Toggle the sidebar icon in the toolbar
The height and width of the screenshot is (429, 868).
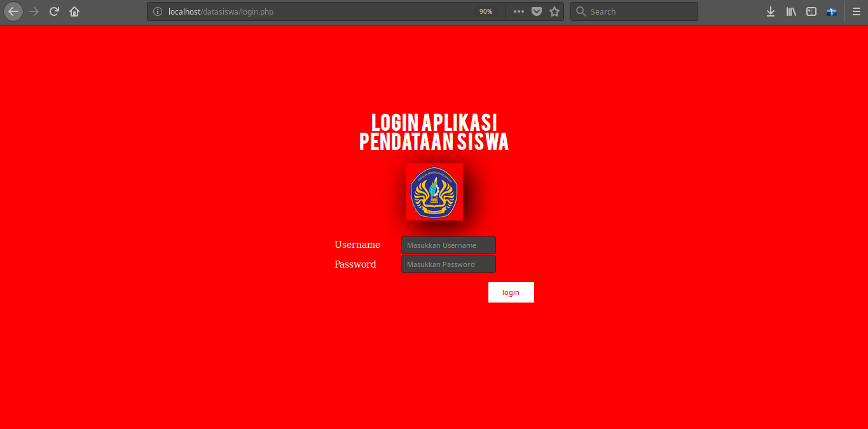(x=811, y=11)
